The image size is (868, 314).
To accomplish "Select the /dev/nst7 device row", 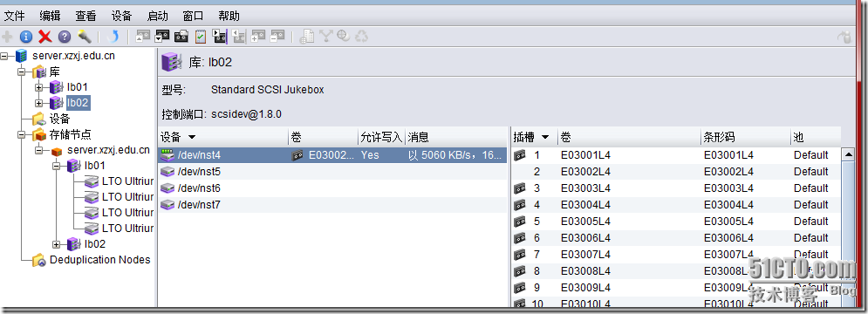I will click(332, 205).
